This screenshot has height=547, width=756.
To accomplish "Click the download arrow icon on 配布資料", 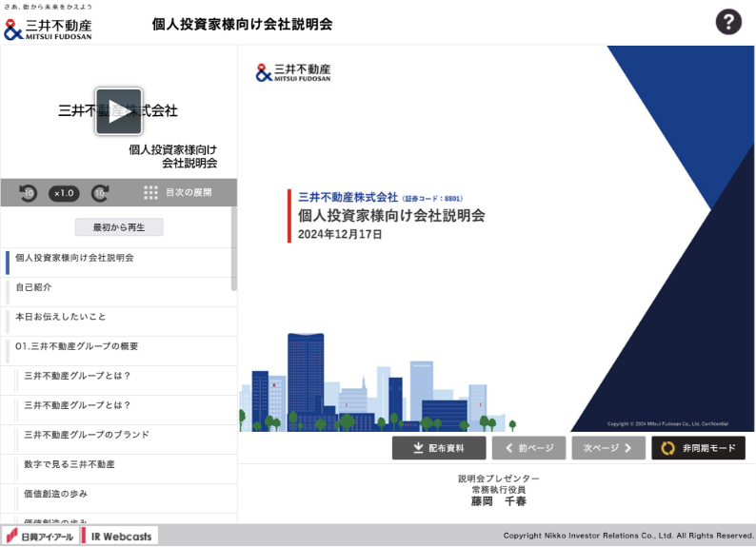I will pyautogui.click(x=418, y=448).
